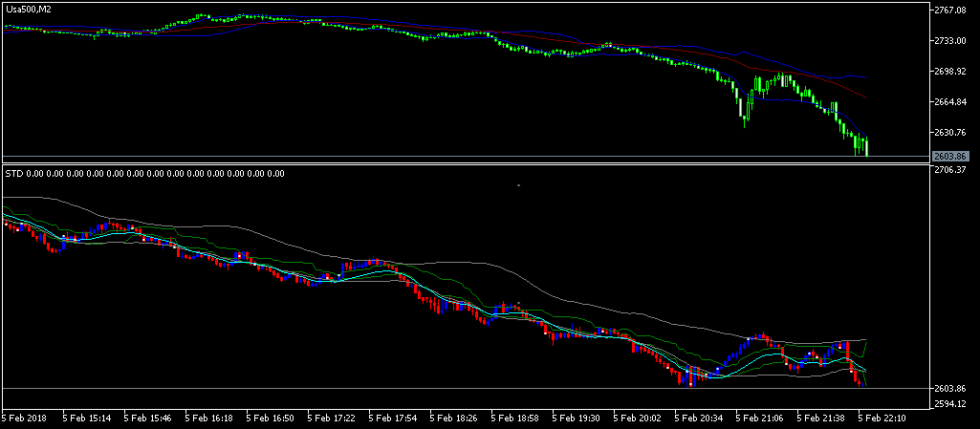Click the highlighted 2603.86 current price tag
Screen dimensions: 980x429
click(x=950, y=156)
